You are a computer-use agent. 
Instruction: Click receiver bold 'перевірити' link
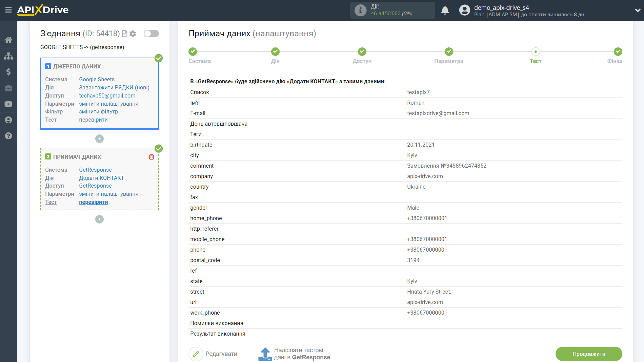pos(94,202)
